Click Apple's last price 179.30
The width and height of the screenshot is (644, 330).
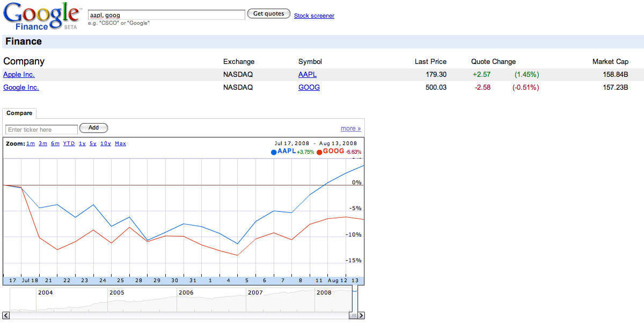[436, 75]
